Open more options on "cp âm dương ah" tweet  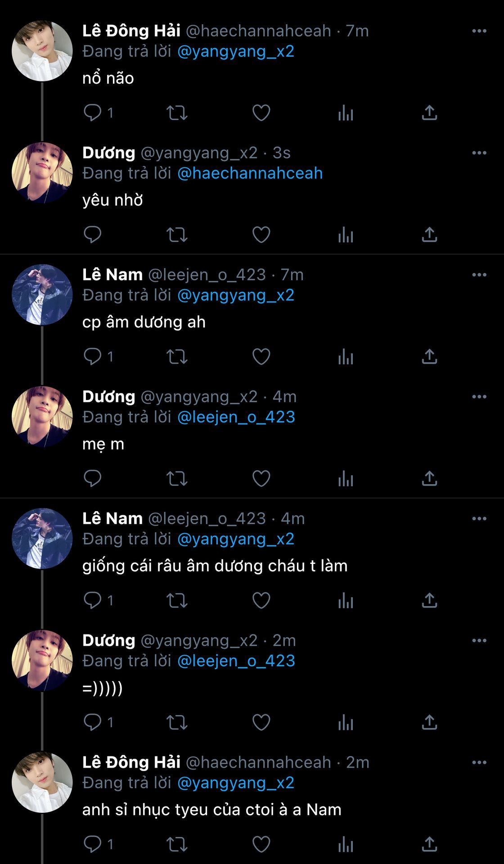point(479,275)
